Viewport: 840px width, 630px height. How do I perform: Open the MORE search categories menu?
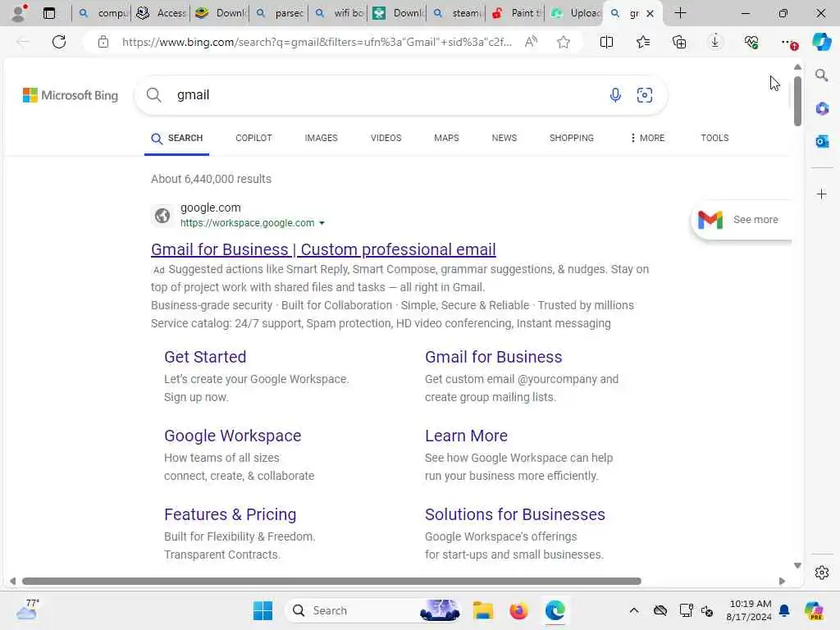coord(648,138)
